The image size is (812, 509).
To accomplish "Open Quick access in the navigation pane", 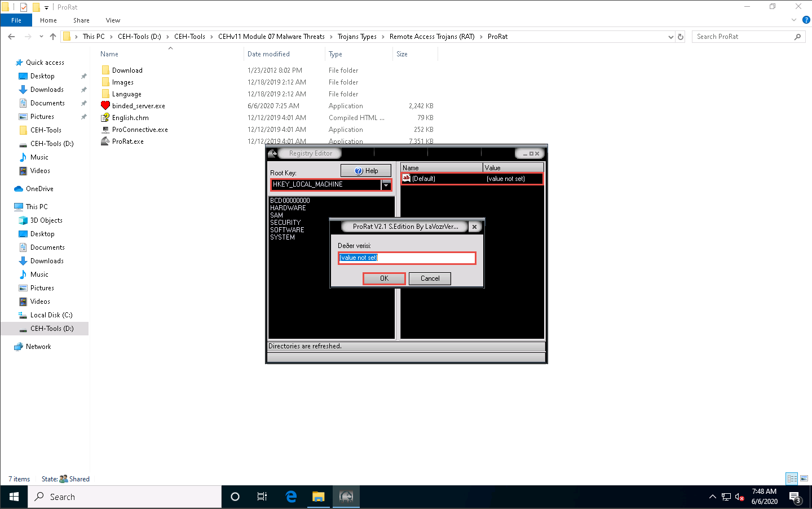I will (45, 63).
